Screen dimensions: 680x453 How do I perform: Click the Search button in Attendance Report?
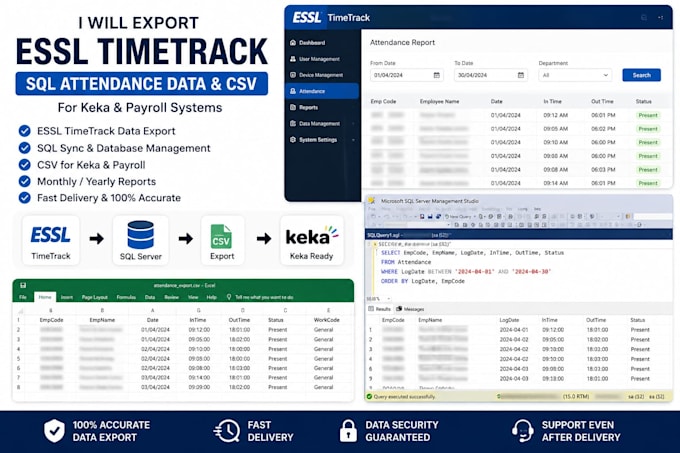click(x=641, y=75)
